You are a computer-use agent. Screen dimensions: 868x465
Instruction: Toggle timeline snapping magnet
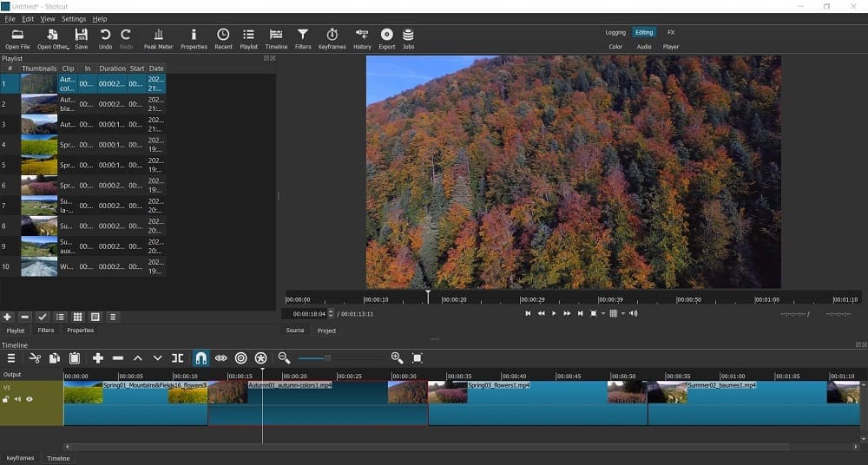(201, 358)
